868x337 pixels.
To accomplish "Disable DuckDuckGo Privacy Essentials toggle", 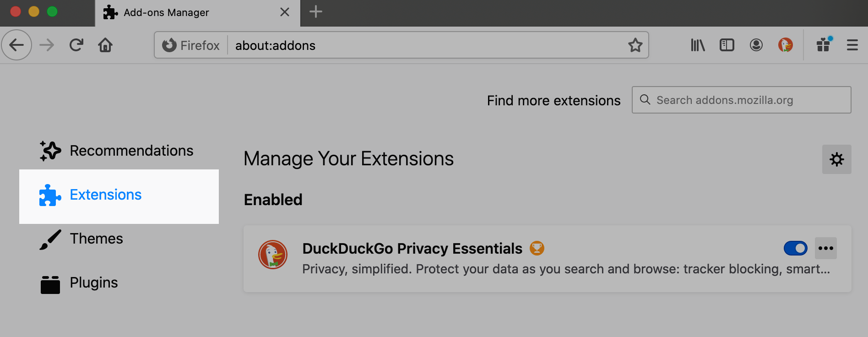I will 795,248.
